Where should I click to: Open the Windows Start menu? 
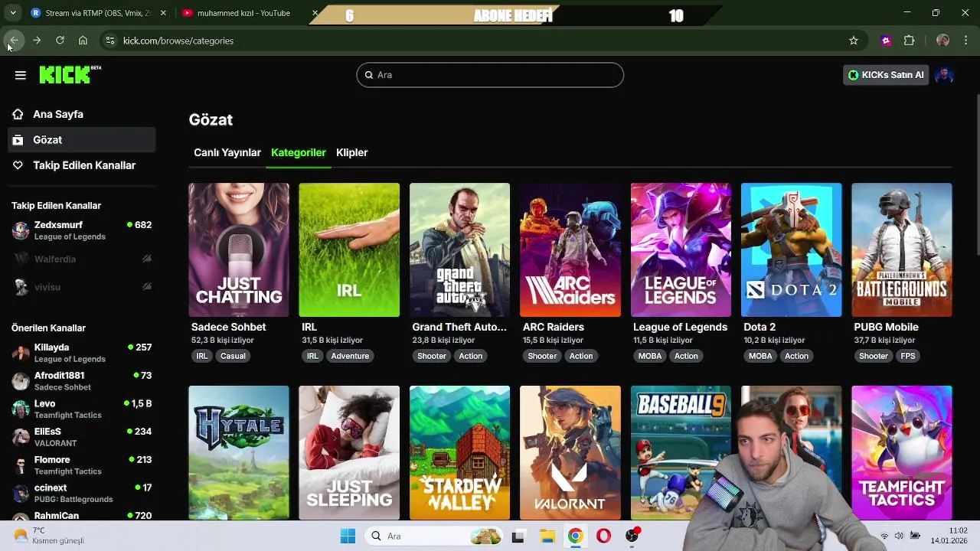click(348, 536)
